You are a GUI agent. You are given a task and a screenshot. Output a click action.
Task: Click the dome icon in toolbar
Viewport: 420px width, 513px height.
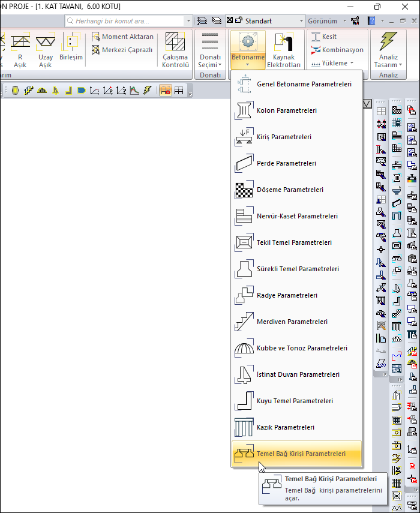pos(42,90)
